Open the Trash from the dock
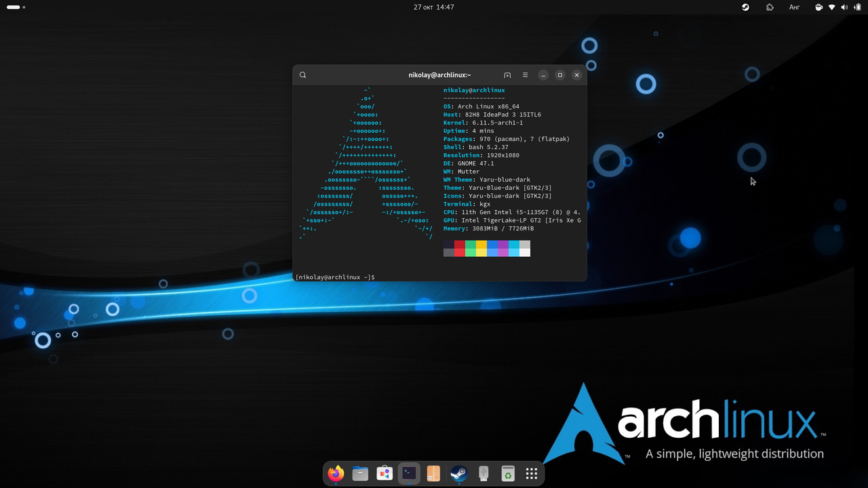The width and height of the screenshot is (868, 488). point(508,474)
